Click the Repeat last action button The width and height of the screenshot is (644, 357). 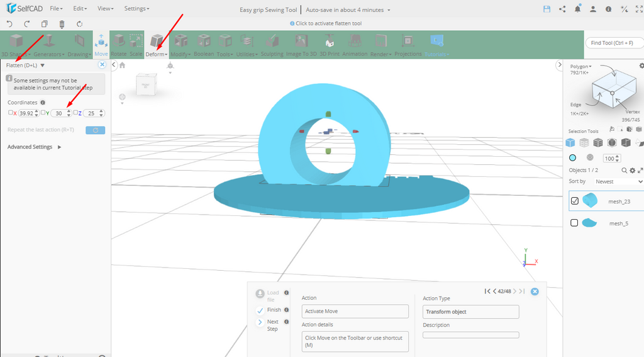point(96,130)
